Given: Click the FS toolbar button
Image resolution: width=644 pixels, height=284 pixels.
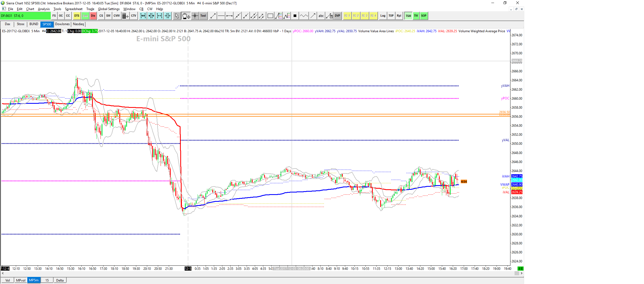Looking at the screenshot, I should point(54,16).
